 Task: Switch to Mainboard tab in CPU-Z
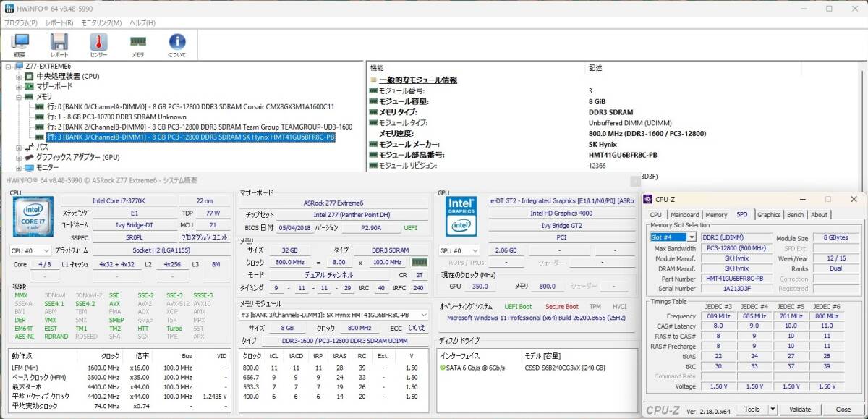(x=684, y=215)
